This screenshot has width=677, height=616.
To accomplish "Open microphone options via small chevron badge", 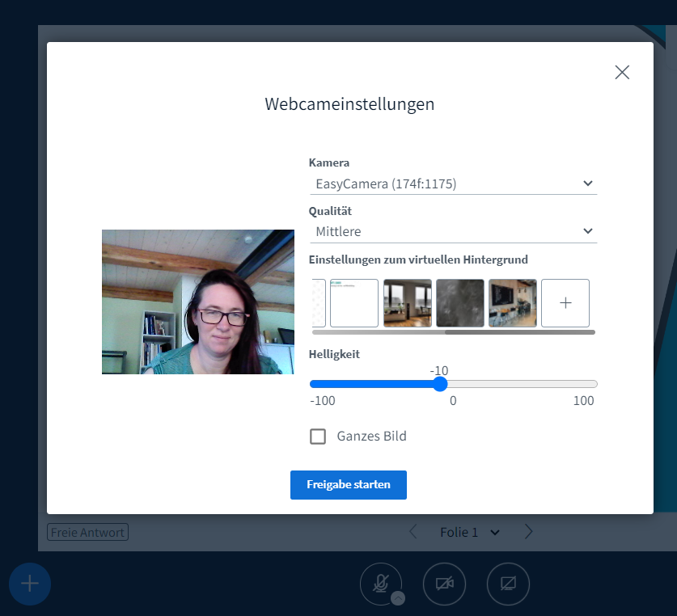I will pos(396,598).
